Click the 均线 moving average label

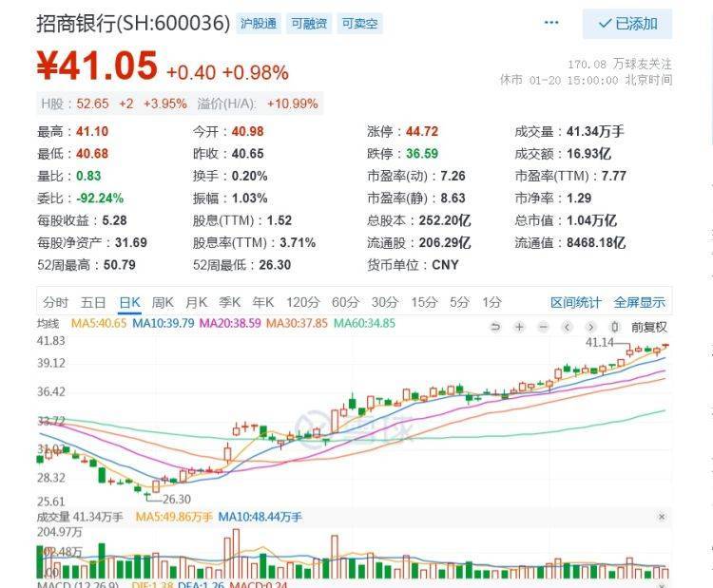point(48,324)
